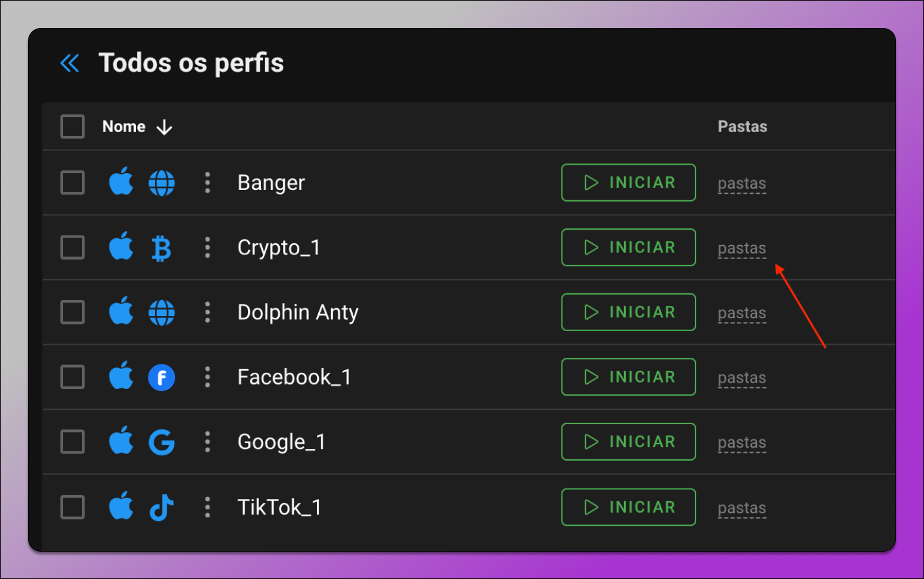The width and height of the screenshot is (924, 579).
Task: Click the Facebook icon on Facebook_1 row
Action: (x=161, y=377)
